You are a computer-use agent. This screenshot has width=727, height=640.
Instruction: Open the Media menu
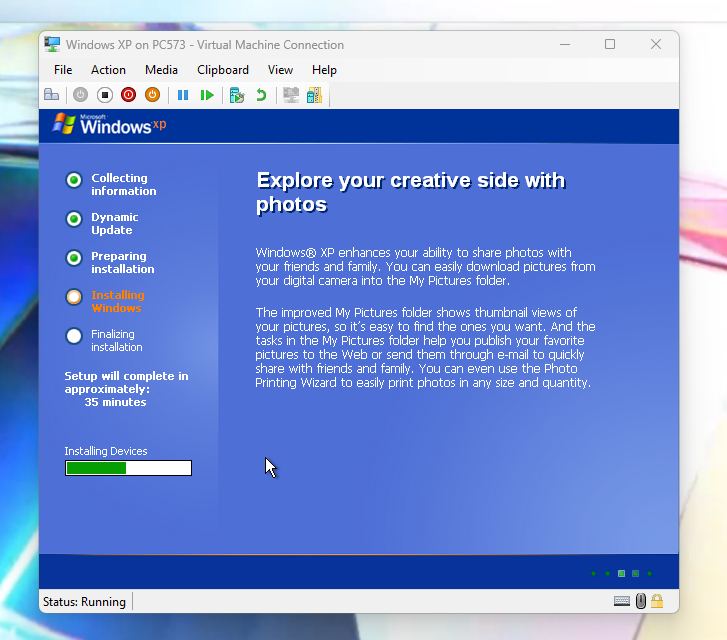[x=161, y=70]
